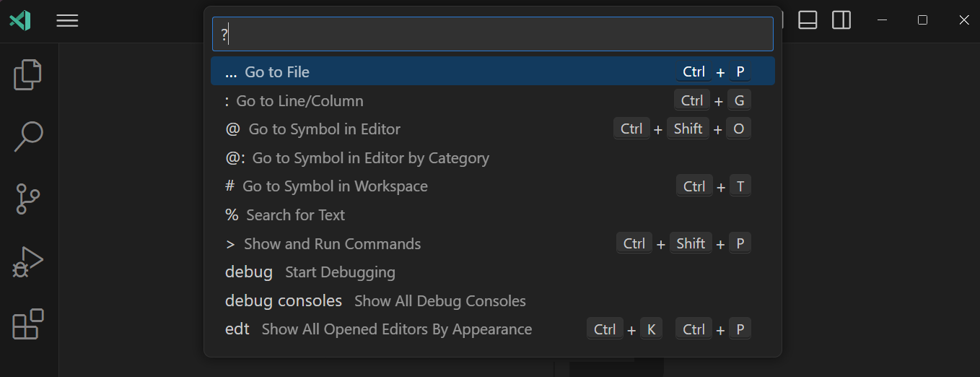Open the Source Control view
This screenshot has width=980, height=377.
[x=28, y=199]
